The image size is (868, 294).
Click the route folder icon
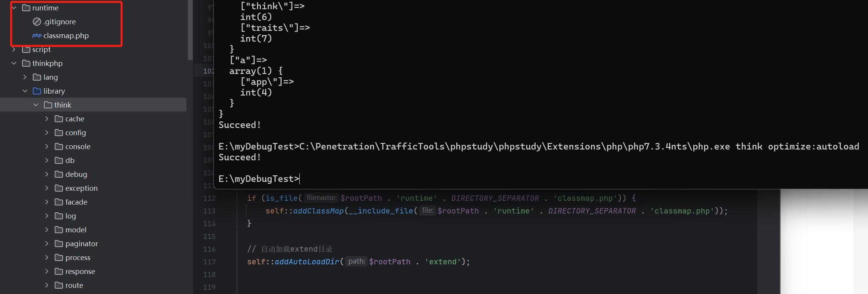[59, 285]
